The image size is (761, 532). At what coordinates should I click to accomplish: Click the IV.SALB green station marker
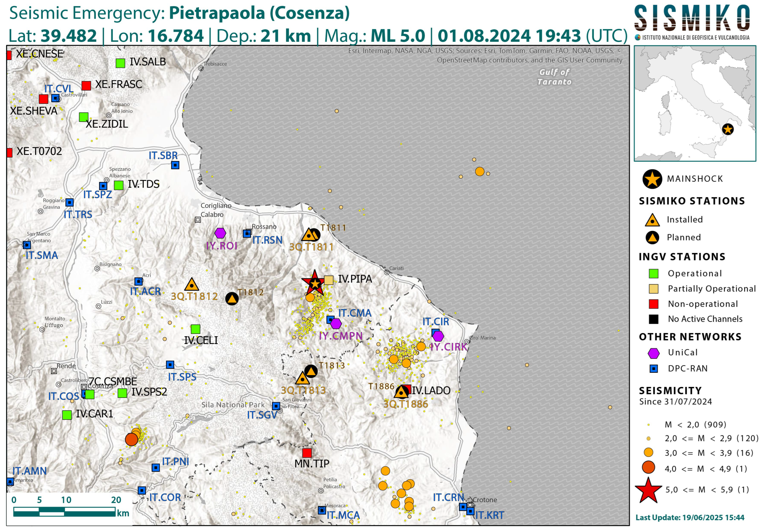point(120,63)
